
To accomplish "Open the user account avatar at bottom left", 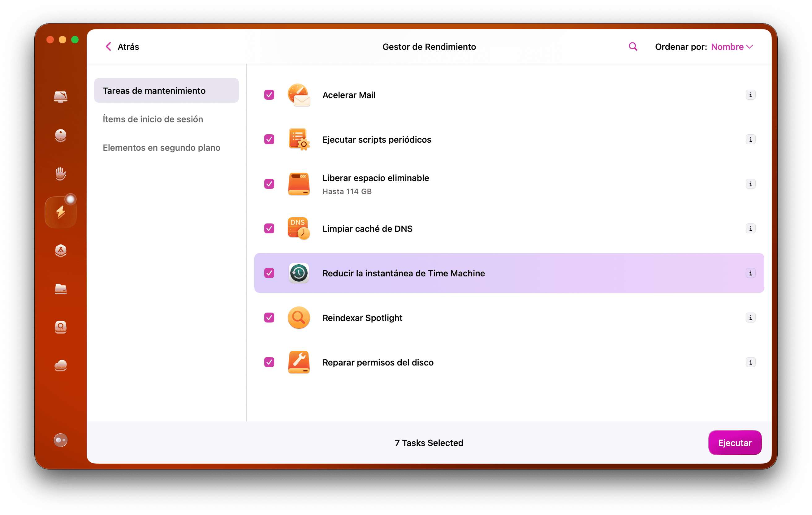I will (61, 440).
